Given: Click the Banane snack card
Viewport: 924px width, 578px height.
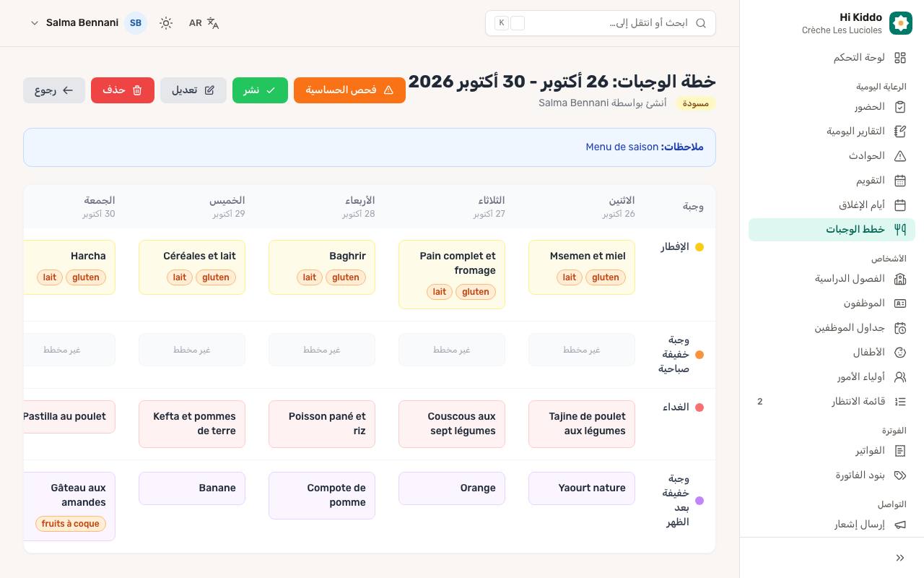Looking at the screenshot, I should (x=192, y=488).
